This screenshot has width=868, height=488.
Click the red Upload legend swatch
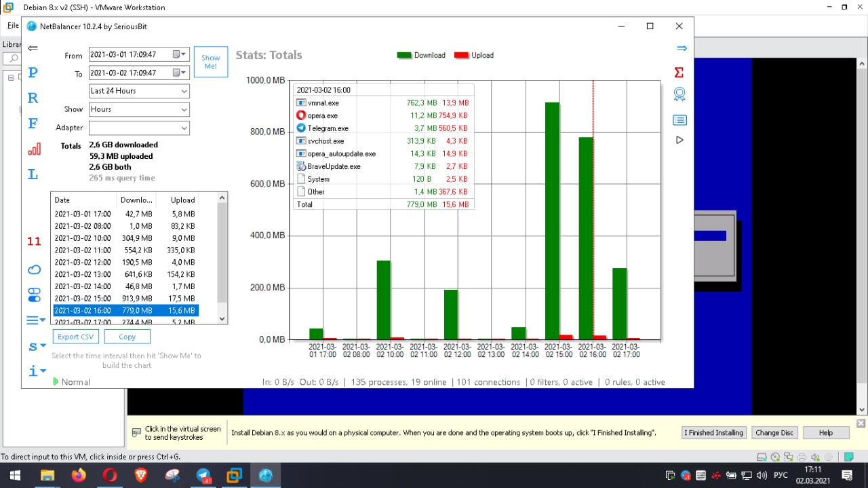click(462, 55)
